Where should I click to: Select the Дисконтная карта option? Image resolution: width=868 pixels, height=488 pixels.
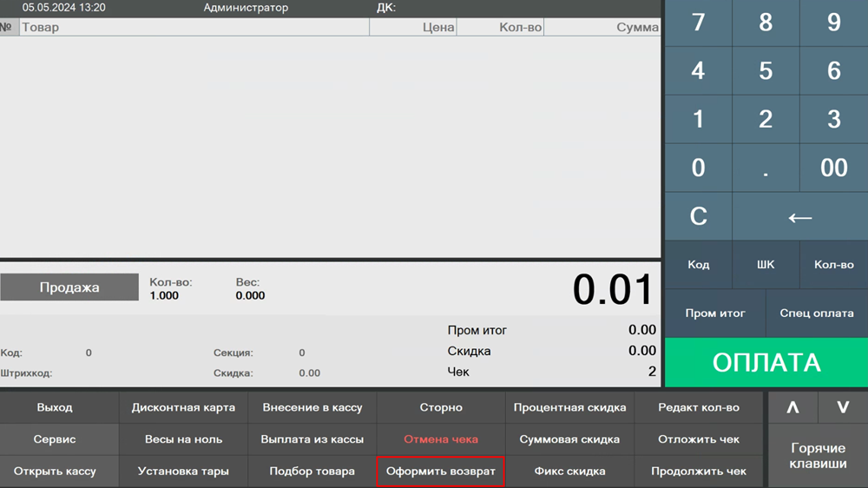click(x=183, y=407)
